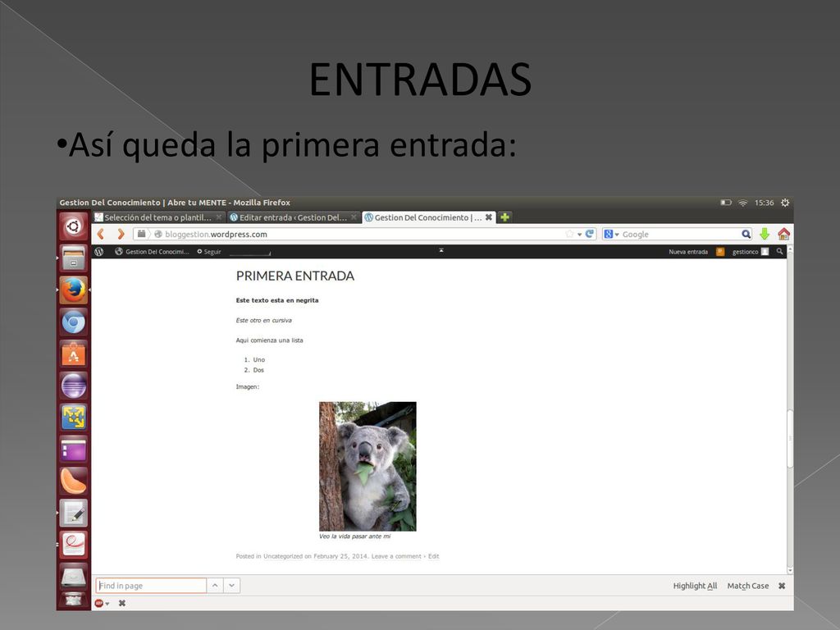Reload the page with the refresh icon

tap(590, 234)
